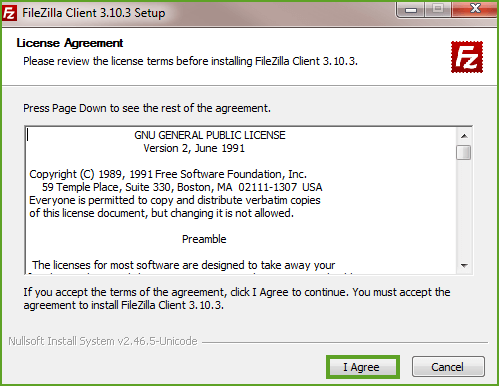Click the Preamble heading in license text
This screenshot has height=386, width=499.
(x=204, y=239)
